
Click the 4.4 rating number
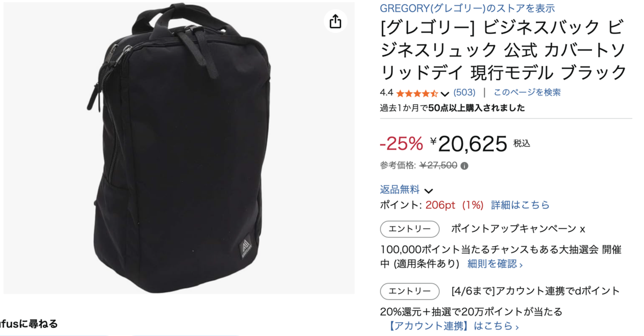(386, 92)
